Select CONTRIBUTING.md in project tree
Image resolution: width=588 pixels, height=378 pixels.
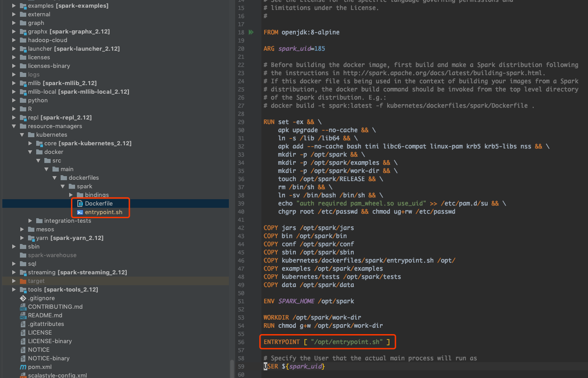55,307
